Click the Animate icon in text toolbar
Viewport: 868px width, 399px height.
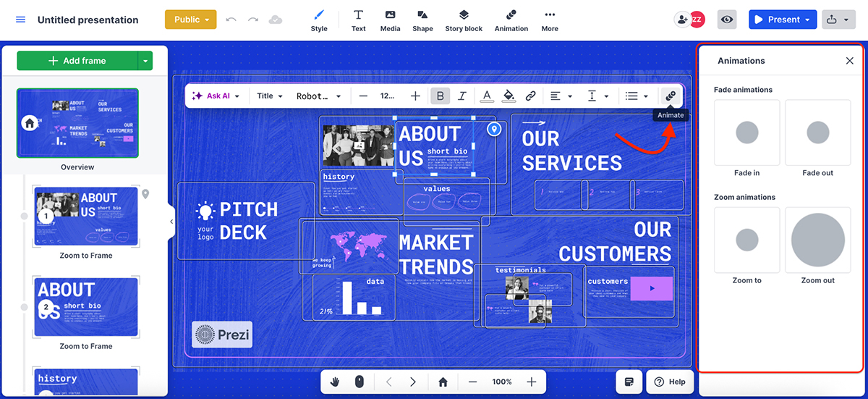pyautogui.click(x=671, y=96)
